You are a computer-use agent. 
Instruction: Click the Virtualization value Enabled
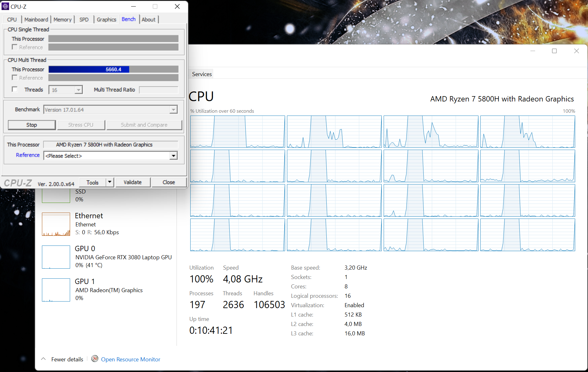pos(354,305)
